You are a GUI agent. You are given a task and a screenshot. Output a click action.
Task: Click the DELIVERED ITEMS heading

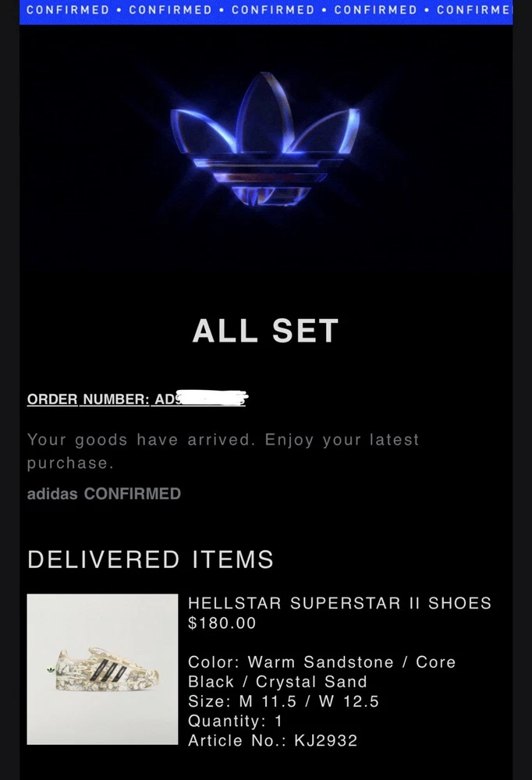tap(151, 559)
